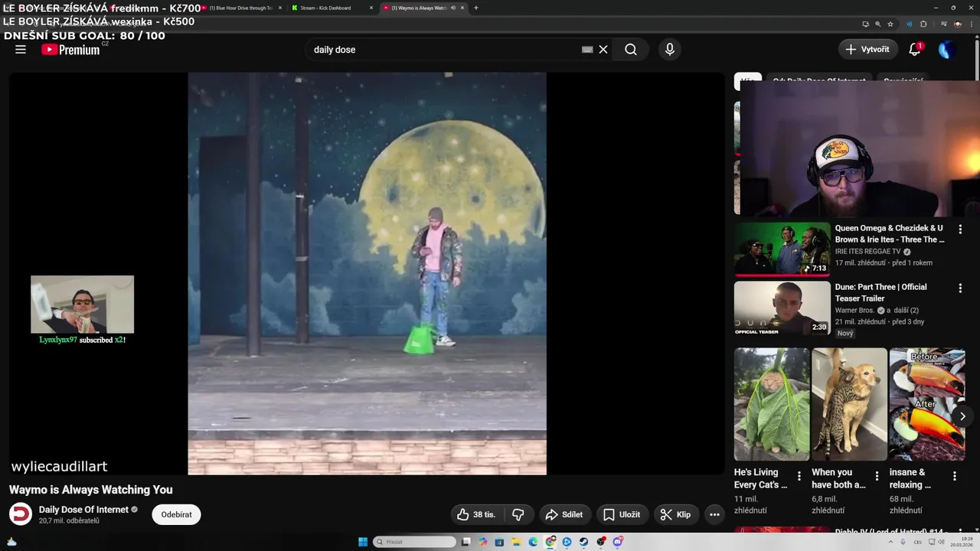980x551 pixels.
Task: Dislike the video with thumbs-down
Action: tap(518, 514)
